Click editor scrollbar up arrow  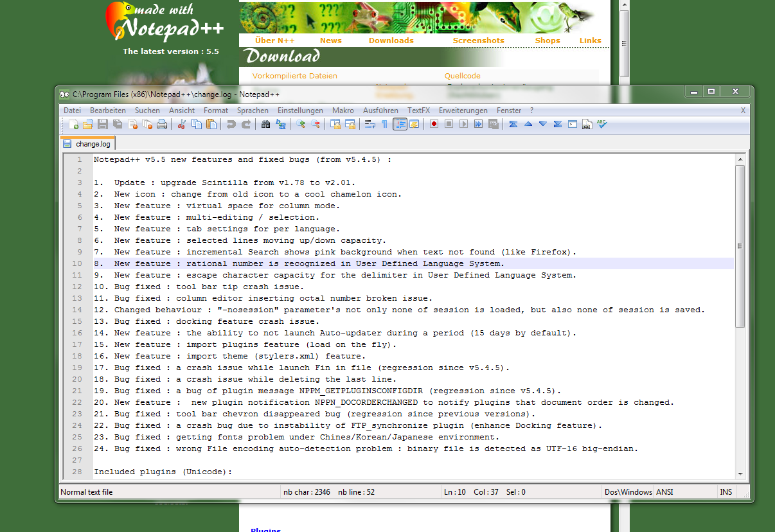coord(740,159)
